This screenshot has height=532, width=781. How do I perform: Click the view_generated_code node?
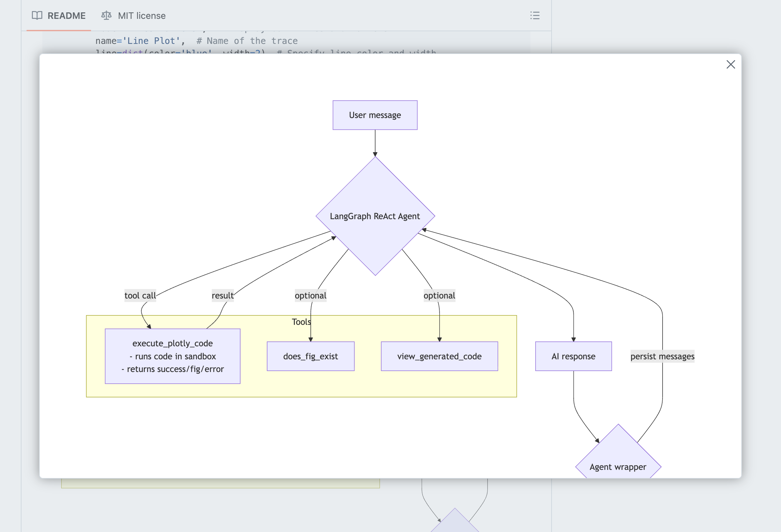439,356
